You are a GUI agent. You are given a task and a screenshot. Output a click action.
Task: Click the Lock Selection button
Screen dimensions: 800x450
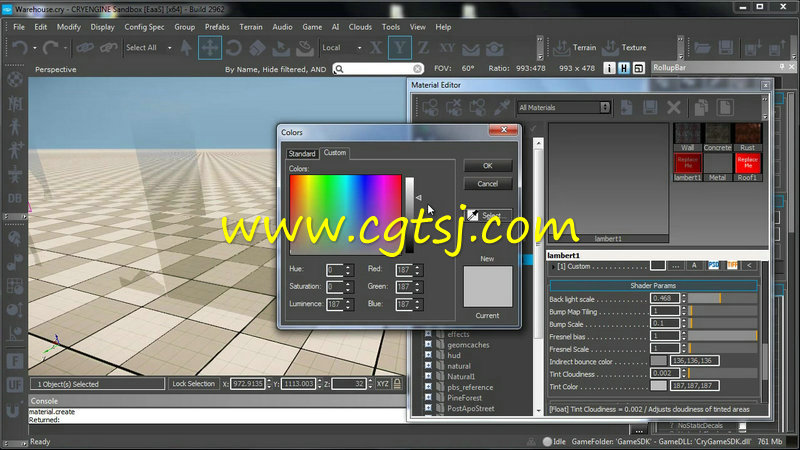point(193,384)
